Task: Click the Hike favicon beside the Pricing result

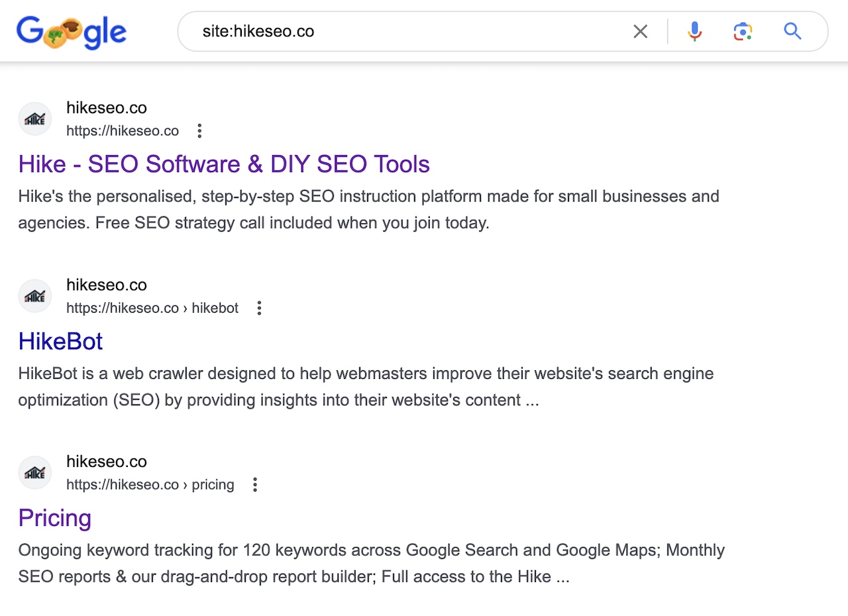Action: pos(34,473)
